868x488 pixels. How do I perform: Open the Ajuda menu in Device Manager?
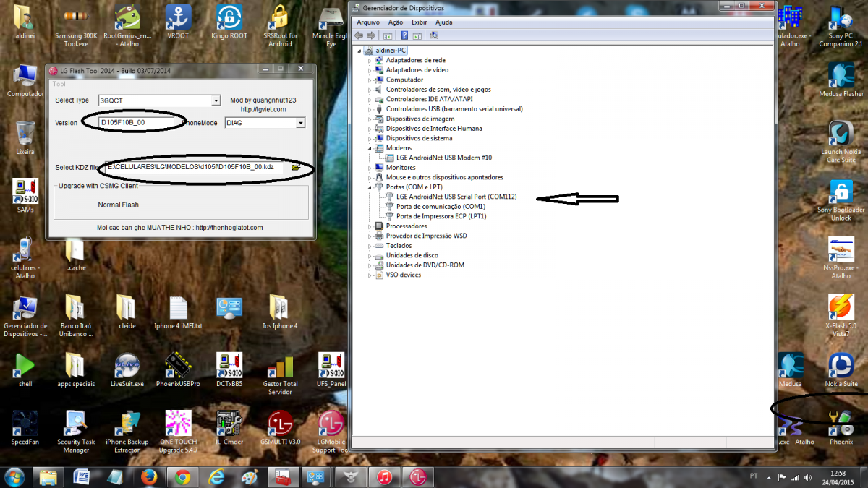point(443,22)
